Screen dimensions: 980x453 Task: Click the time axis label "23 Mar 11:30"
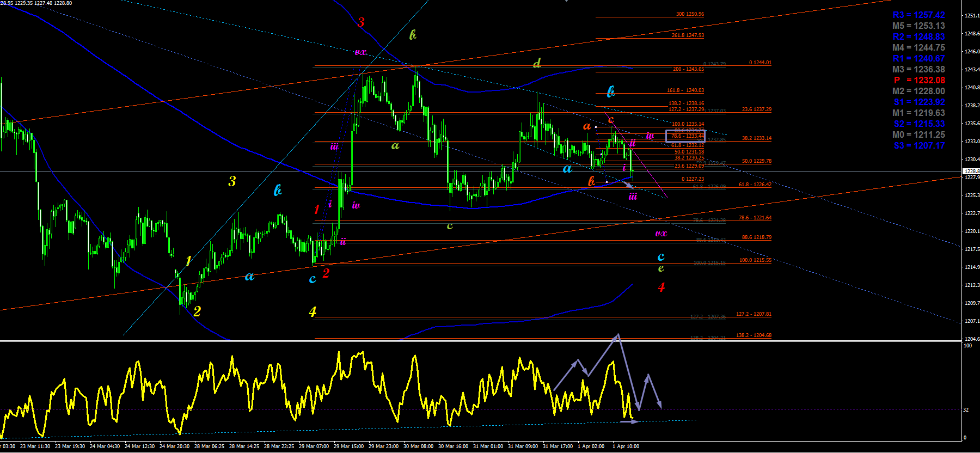pyautogui.click(x=35, y=446)
